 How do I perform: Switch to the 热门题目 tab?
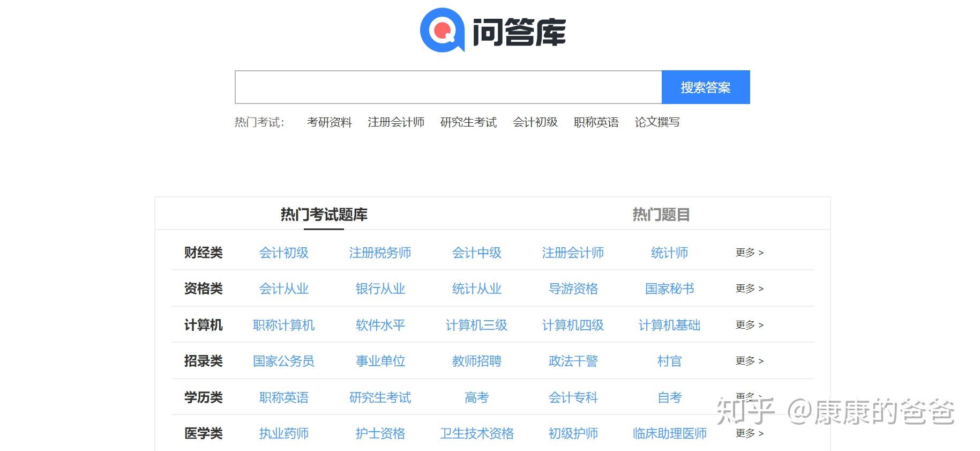tap(661, 215)
